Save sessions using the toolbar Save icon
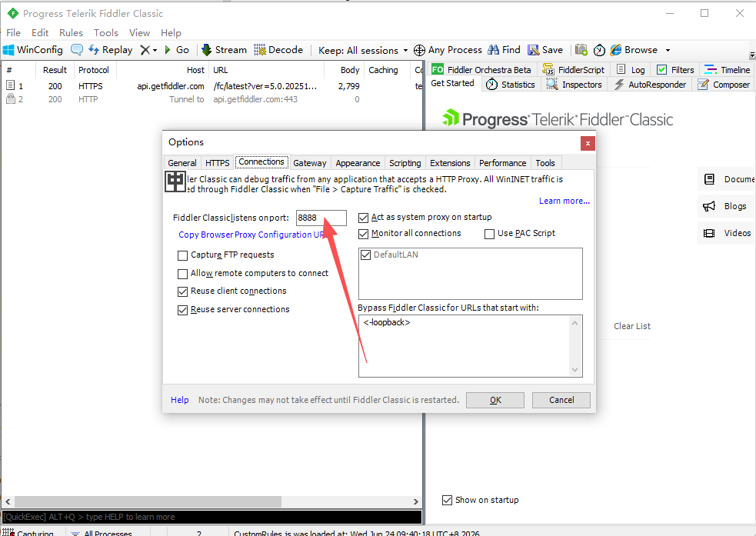Screen dimensions: 756x536 point(545,50)
